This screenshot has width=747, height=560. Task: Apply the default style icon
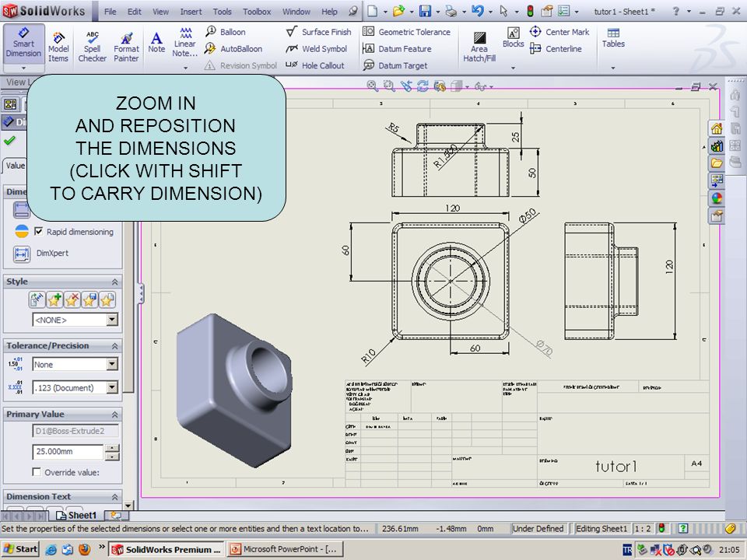(x=37, y=299)
